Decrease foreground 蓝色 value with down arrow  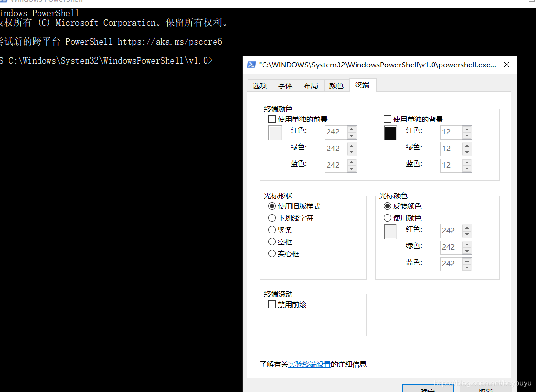(x=351, y=168)
